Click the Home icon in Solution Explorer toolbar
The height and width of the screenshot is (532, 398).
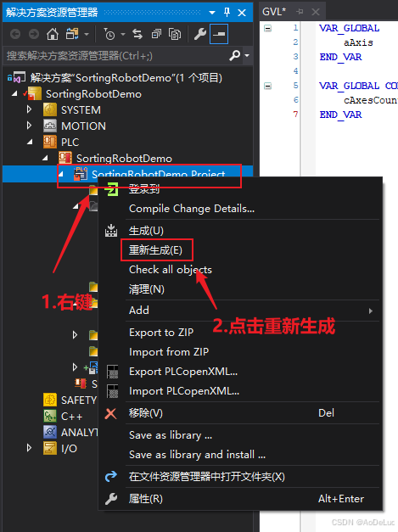coord(53,34)
